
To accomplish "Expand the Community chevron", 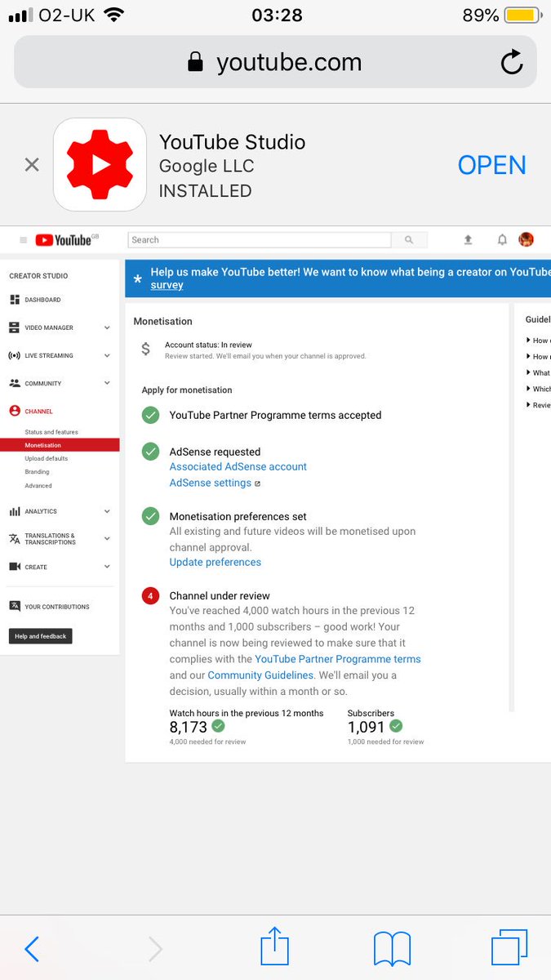I will coord(107,383).
